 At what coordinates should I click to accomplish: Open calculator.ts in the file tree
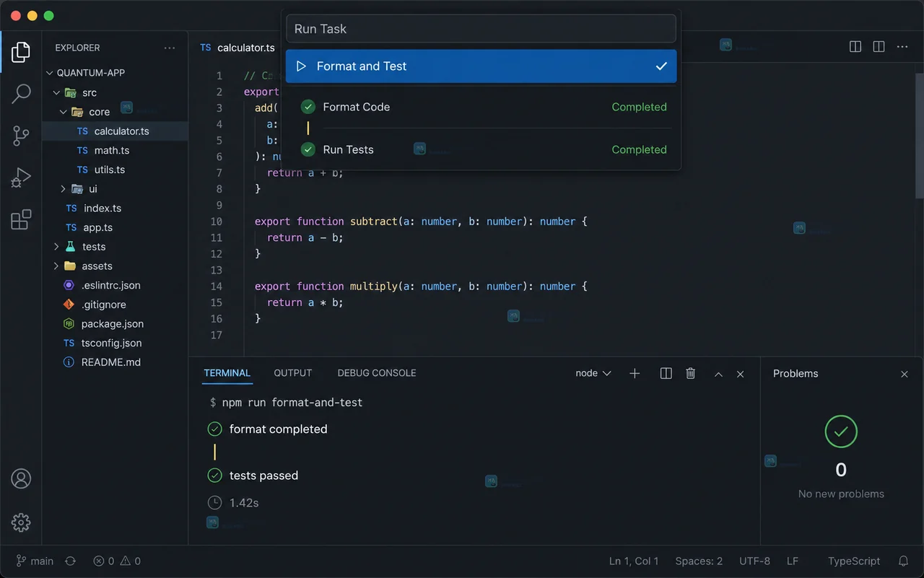pyautogui.click(x=115, y=131)
